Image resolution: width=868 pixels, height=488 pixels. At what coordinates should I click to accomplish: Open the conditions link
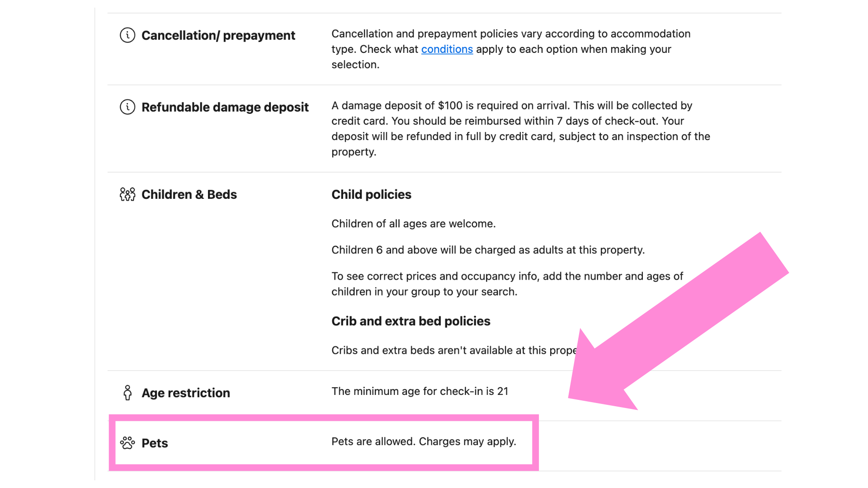(x=447, y=49)
